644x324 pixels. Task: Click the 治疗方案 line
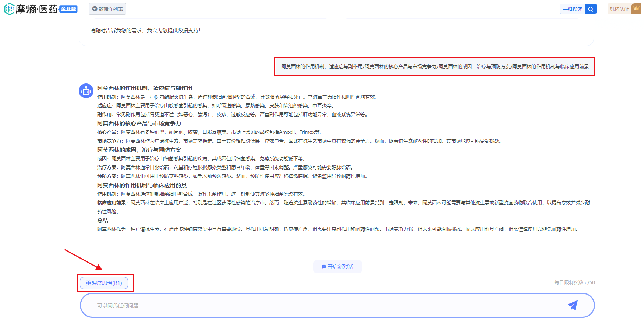pos(226,168)
